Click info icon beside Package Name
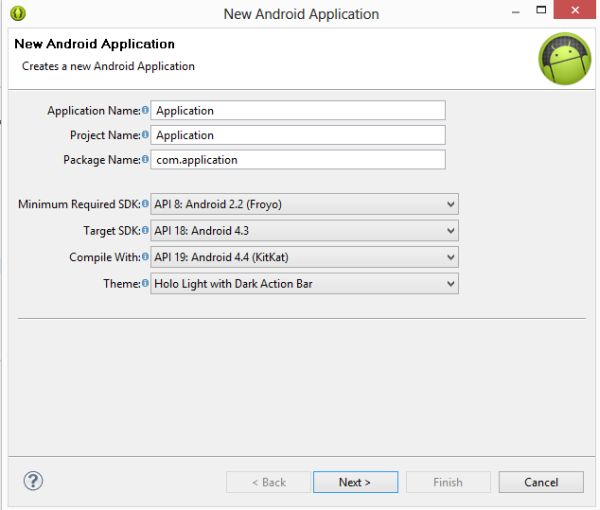Screen dimensions: 600x510 145,159
